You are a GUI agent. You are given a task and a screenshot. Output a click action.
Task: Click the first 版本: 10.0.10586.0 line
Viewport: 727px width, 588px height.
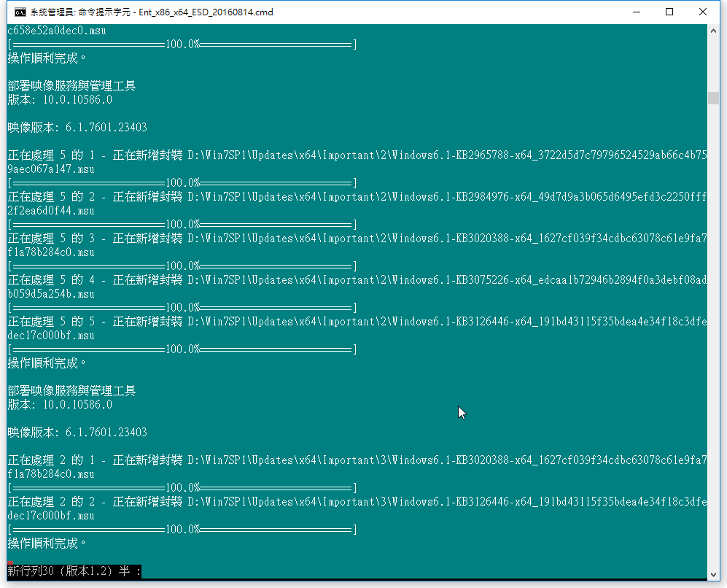[60, 100]
